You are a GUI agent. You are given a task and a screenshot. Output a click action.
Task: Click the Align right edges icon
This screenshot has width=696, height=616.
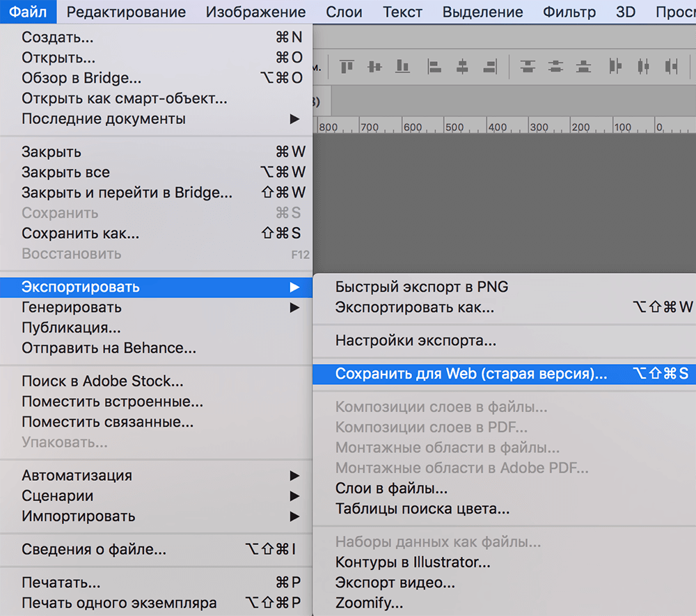pyautogui.click(x=489, y=67)
